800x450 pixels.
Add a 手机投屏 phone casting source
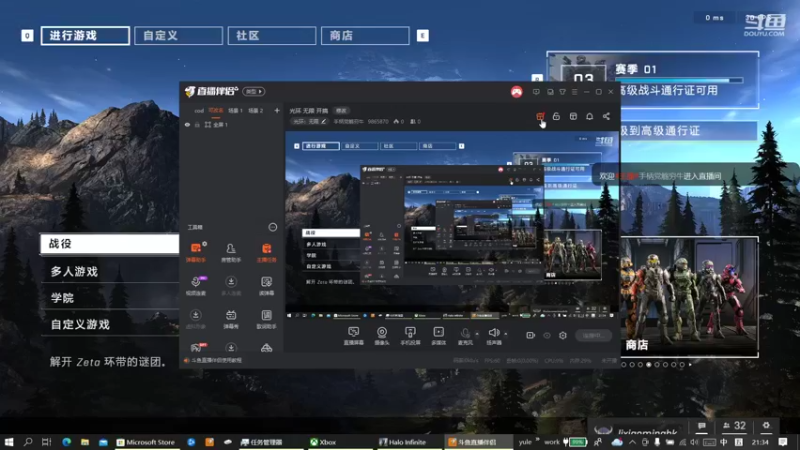pos(410,336)
